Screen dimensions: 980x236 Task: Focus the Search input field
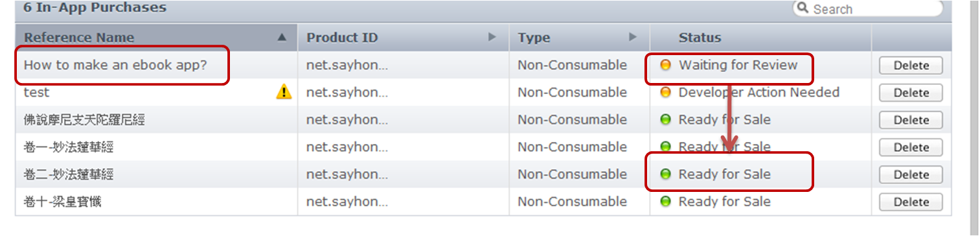tap(868, 8)
